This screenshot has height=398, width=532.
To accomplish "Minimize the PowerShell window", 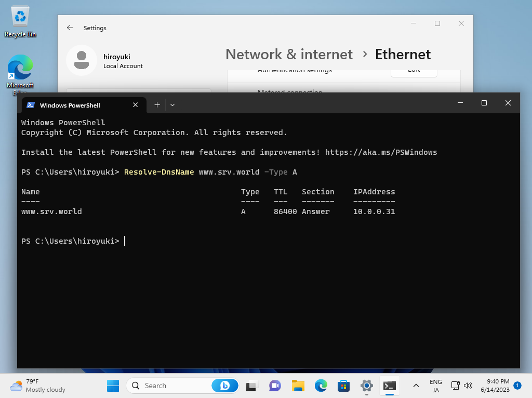I will pos(460,103).
